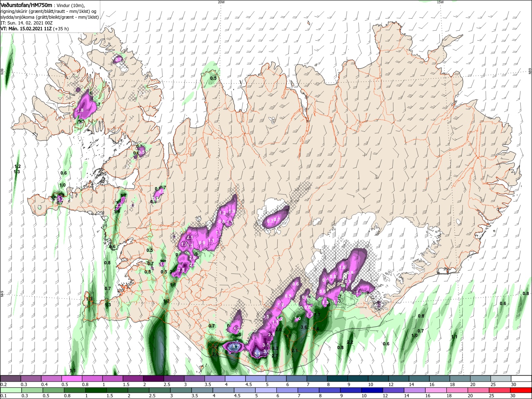Select bottom-row red swatch after 30
Viewport: 532px width, 399px height.
click(522, 390)
